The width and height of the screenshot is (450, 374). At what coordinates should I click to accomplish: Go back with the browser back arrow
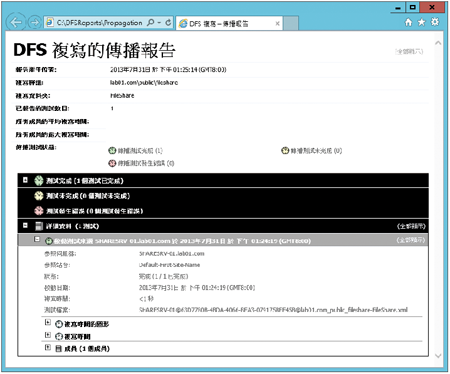click(x=16, y=22)
